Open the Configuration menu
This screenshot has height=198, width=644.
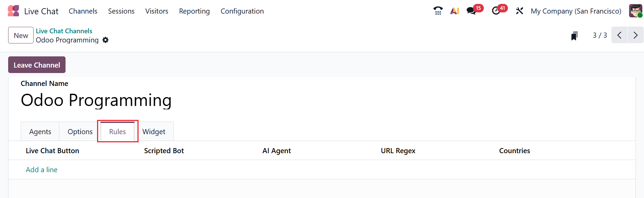(242, 11)
